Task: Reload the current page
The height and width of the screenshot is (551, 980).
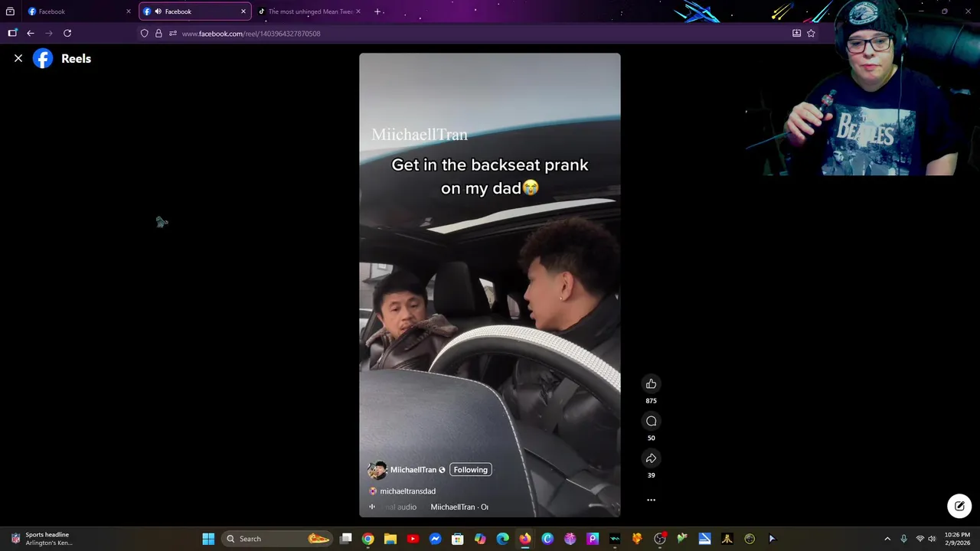Action: tap(67, 33)
